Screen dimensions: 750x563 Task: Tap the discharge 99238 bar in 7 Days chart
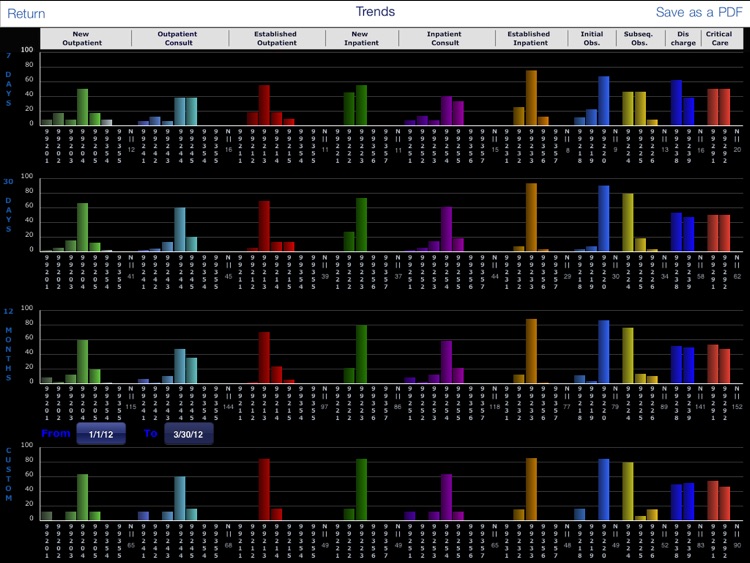click(676, 103)
